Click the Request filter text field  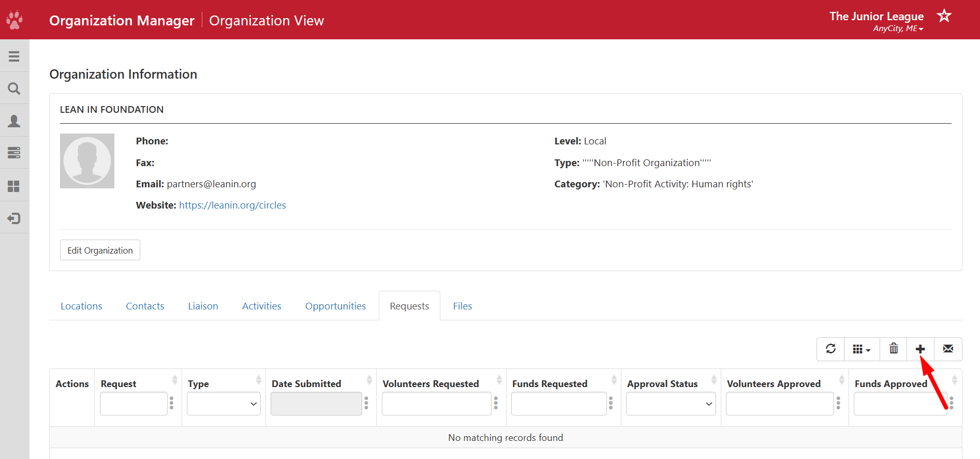pyautogui.click(x=133, y=404)
